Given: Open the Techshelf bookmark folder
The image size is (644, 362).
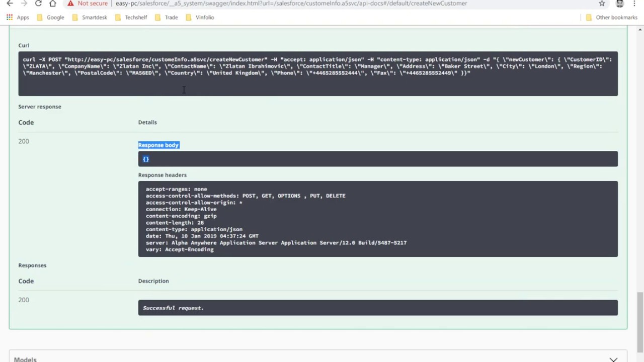Looking at the screenshot, I should 131,17.
